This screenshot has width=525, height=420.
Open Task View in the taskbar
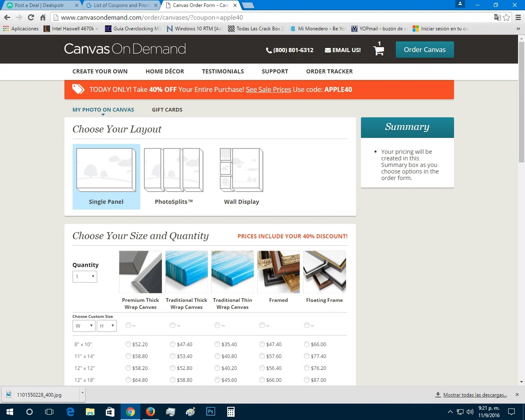coord(49,412)
